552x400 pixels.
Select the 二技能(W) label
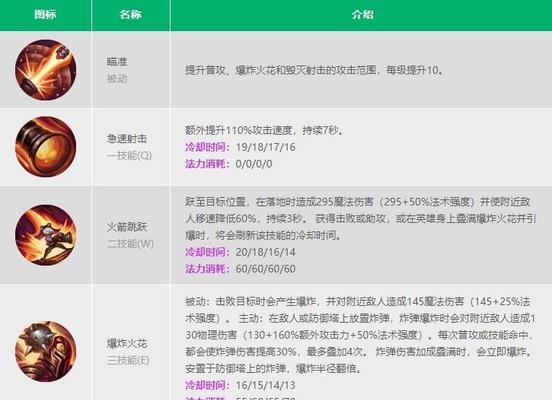[130, 244]
